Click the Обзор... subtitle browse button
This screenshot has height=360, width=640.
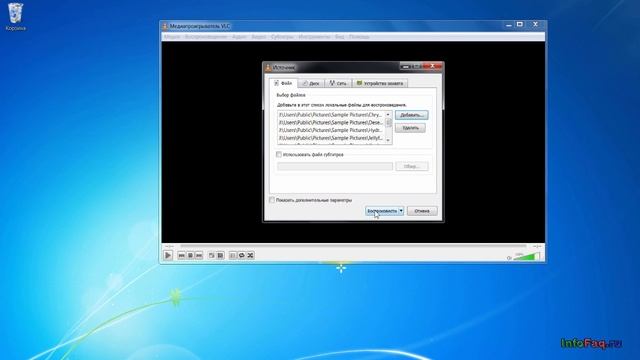point(411,166)
